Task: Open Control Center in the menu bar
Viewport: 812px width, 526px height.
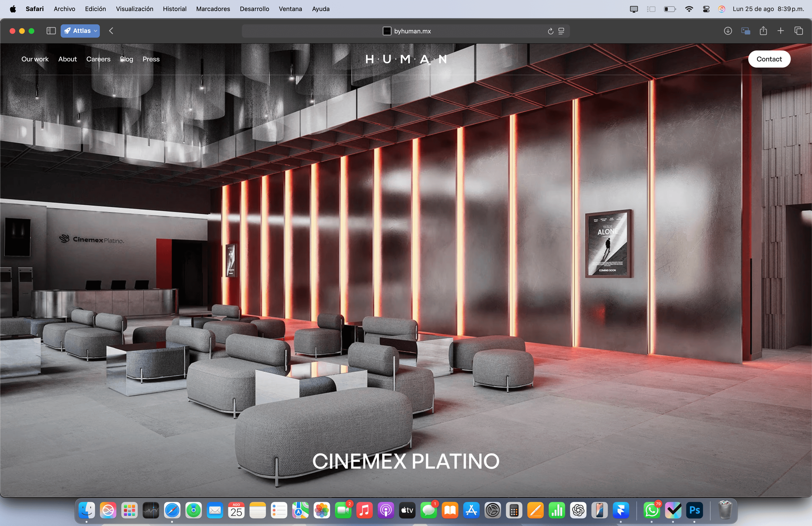Action: click(706, 9)
